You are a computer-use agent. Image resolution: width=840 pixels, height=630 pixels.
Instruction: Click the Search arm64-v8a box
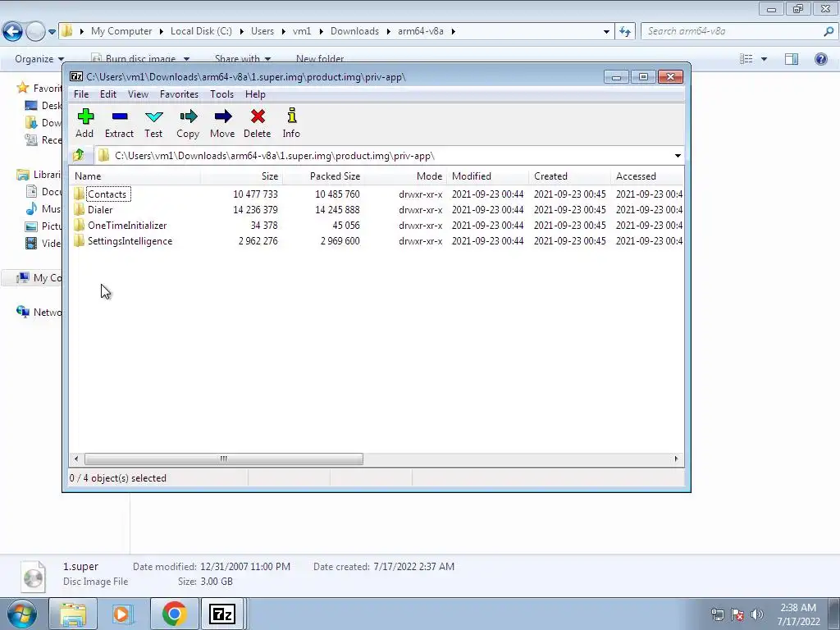pyautogui.click(x=733, y=32)
